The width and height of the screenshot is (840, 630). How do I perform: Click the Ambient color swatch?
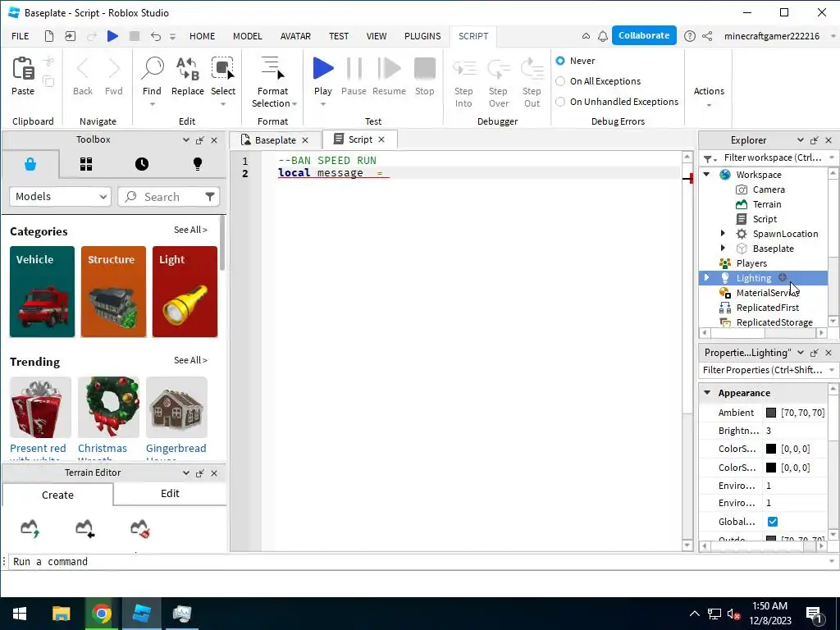[771, 413]
